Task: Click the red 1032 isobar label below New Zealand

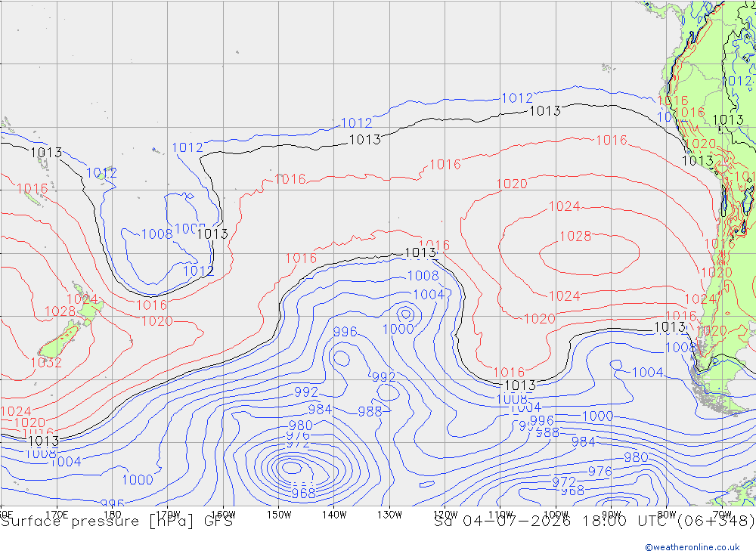Action: click(x=46, y=363)
